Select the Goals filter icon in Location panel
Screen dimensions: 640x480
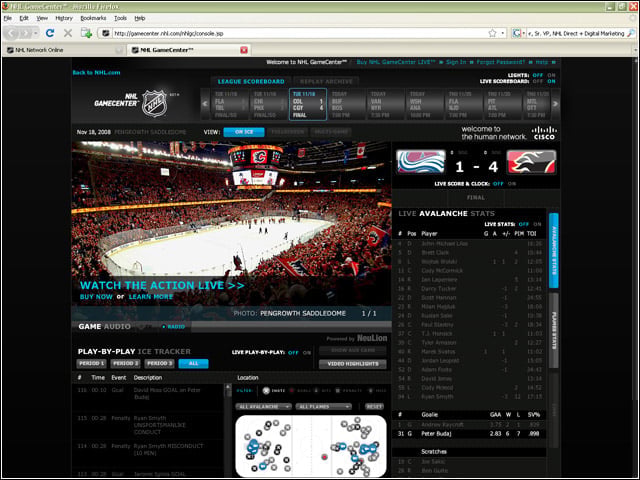292,391
